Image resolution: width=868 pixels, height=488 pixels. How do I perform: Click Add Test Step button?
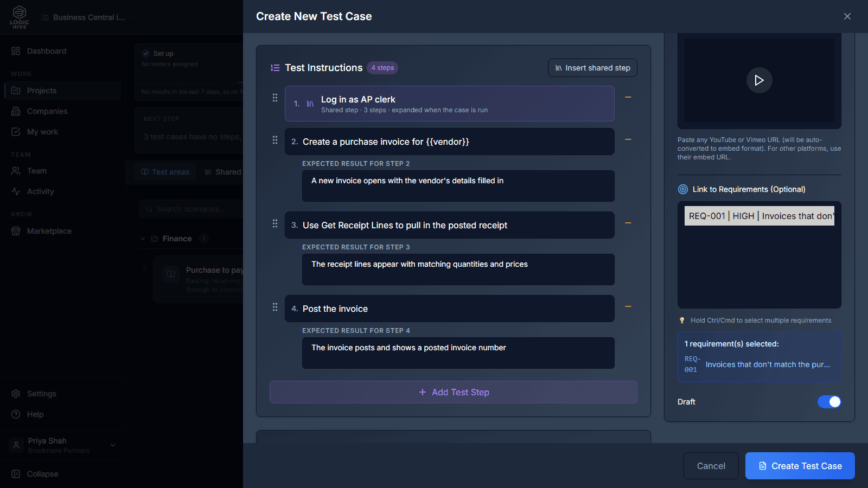[454, 392]
